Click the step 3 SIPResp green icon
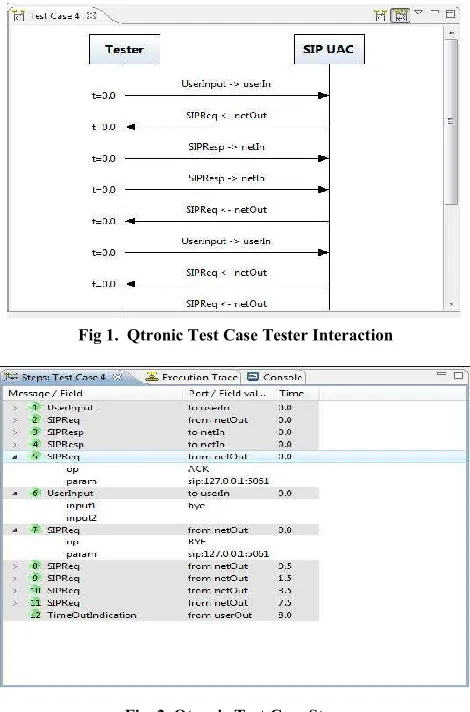 (35, 432)
